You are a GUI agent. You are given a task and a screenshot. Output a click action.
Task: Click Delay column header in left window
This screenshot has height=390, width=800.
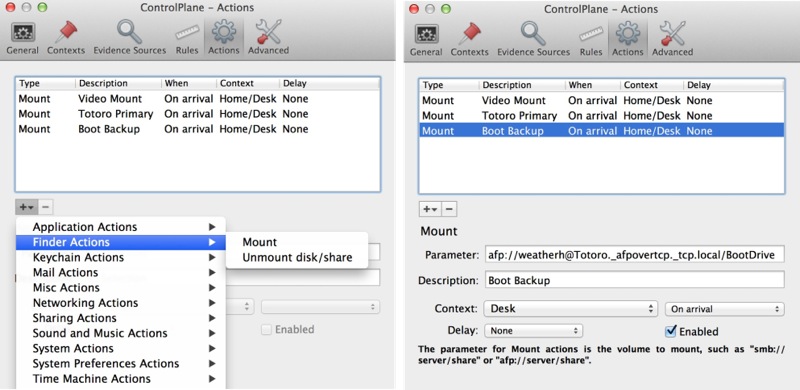pos(329,83)
